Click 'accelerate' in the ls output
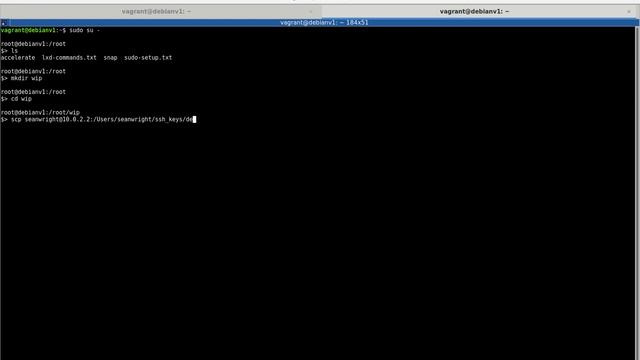 click(18, 58)
